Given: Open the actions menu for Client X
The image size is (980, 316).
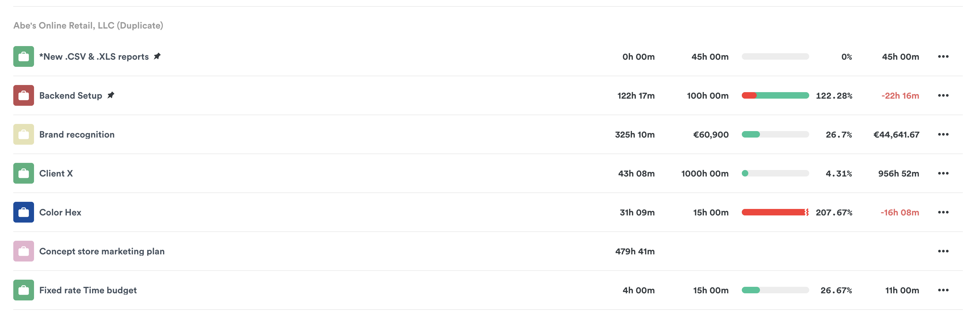Looking at the screenshot, I should click(944, 173).
